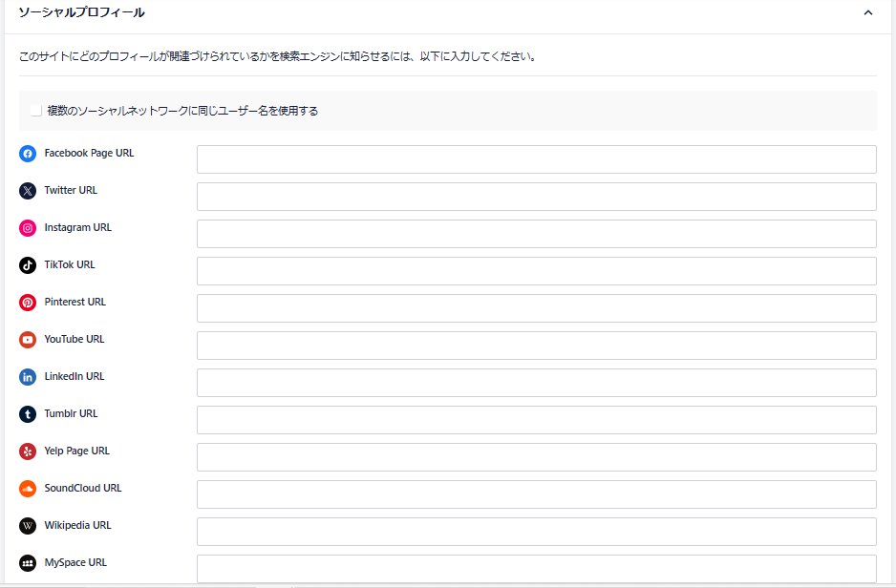The image size is (896, 588).
Task: Click the Wikipedia URL label
Action: click(77, 525)
